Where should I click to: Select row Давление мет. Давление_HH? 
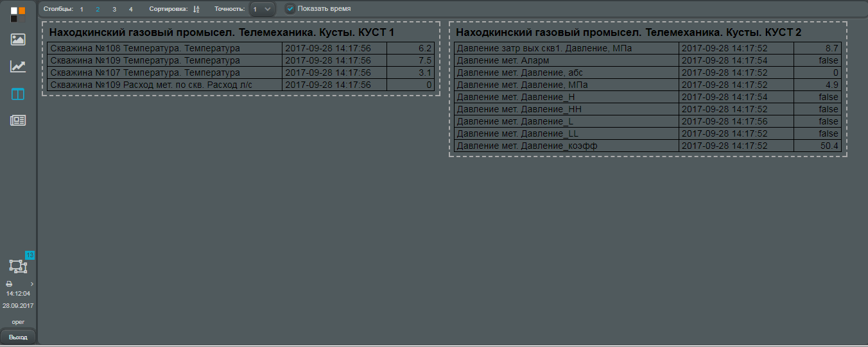pyautogui.click(x=648, y=109)
